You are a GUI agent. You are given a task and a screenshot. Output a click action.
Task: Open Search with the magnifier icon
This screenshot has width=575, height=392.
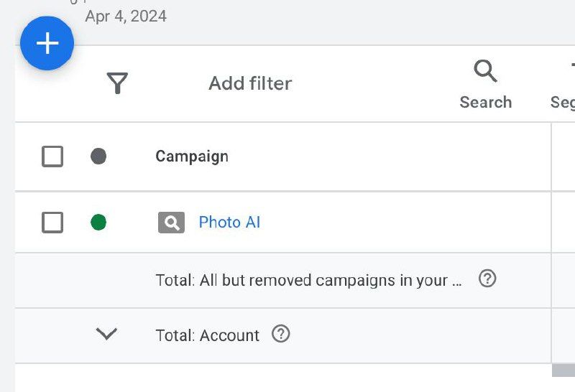pos(486,83)
